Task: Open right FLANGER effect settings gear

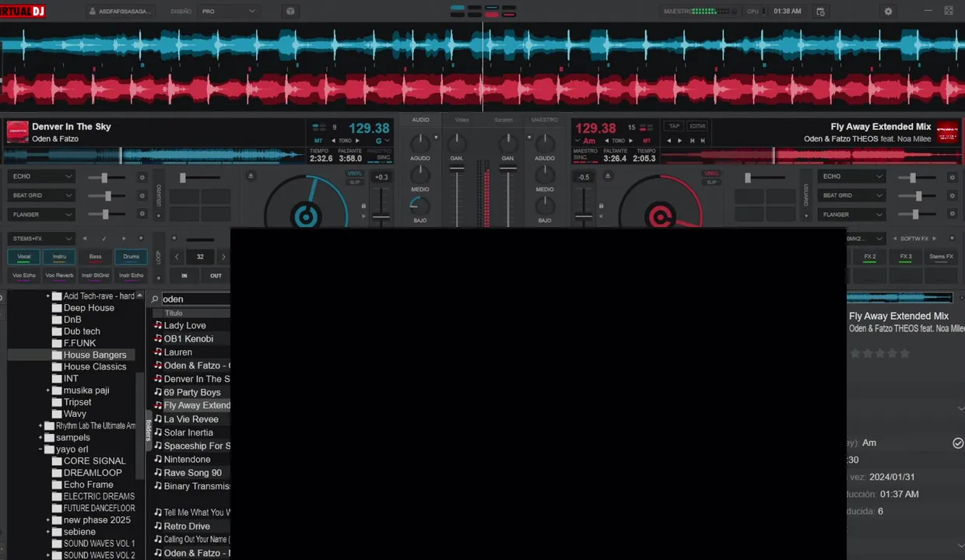Action: click(952, 214)
